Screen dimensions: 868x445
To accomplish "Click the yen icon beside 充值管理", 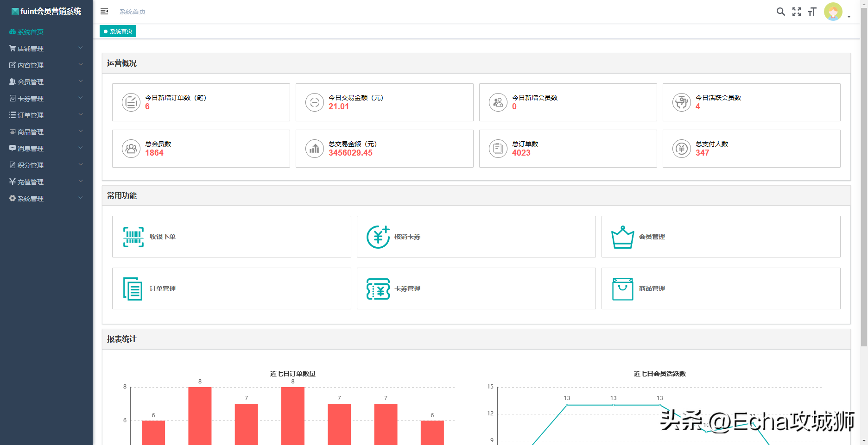I will click(13, 182).
